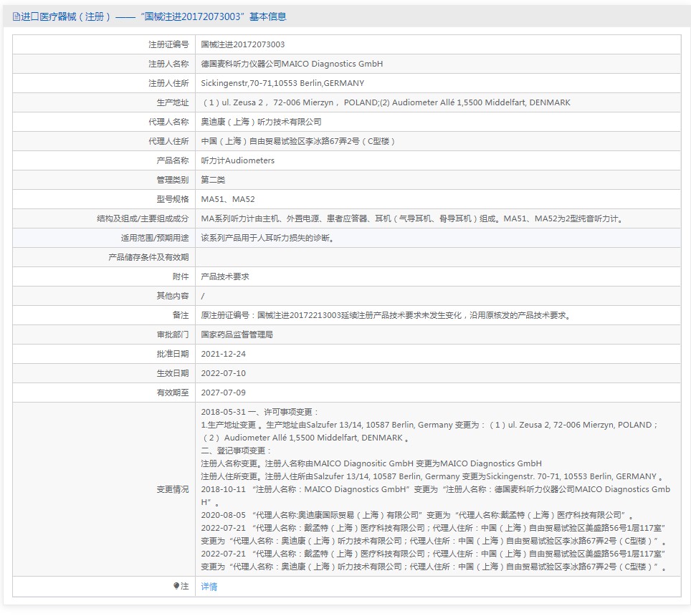This screenshot has height=616, width=691.
Task: Select the 产品名称 row label
Action: pyautogui.click(x=173, y=160)
